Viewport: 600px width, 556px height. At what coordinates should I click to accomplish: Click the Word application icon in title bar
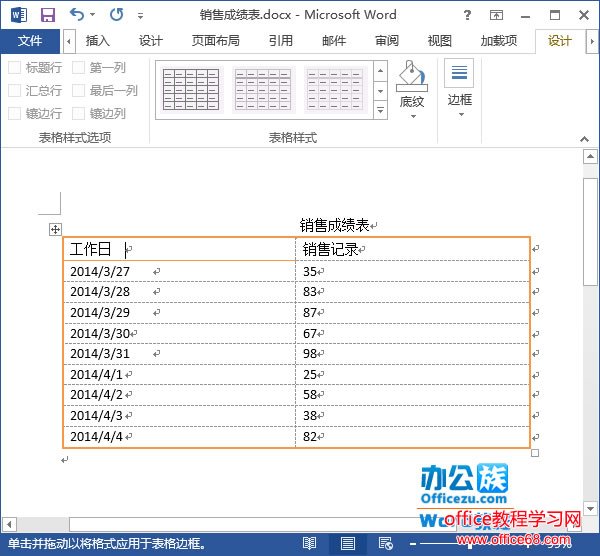tap(19, 15)
